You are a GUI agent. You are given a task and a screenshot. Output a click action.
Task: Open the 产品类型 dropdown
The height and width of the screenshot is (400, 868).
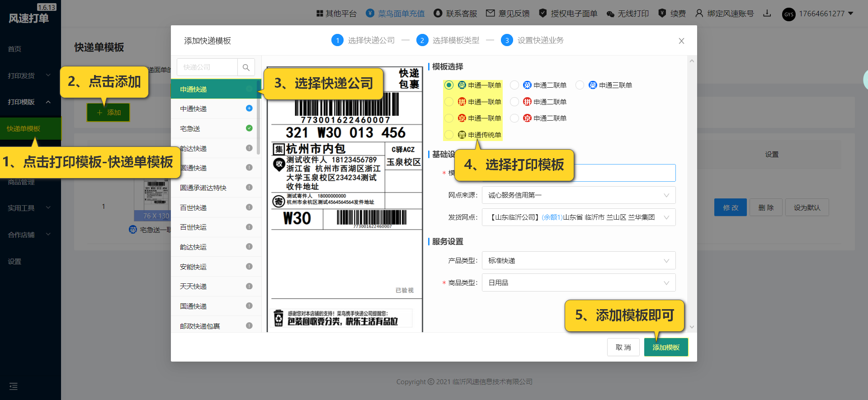579,261
